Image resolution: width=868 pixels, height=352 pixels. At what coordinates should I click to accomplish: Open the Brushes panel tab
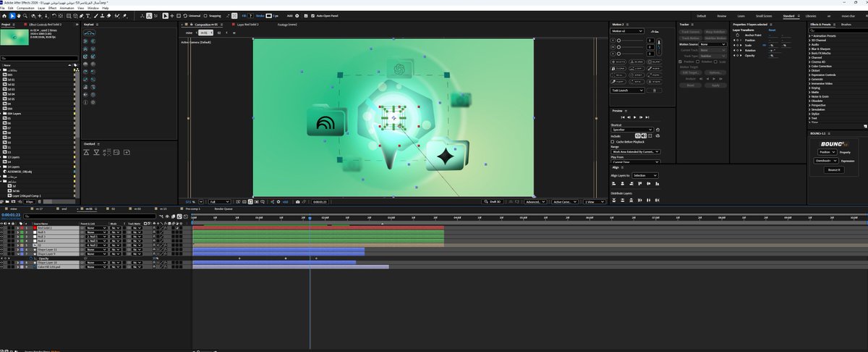coord(846,24)
